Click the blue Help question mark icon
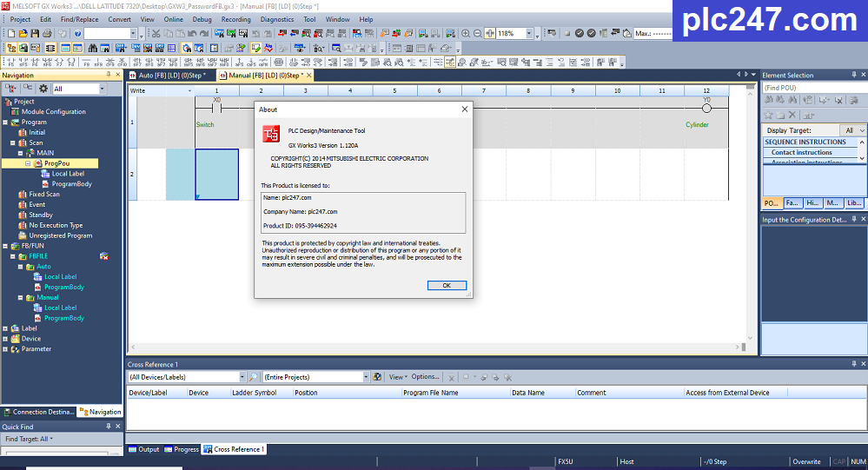This screenshot has width=868, height=470. coord(77,33)
